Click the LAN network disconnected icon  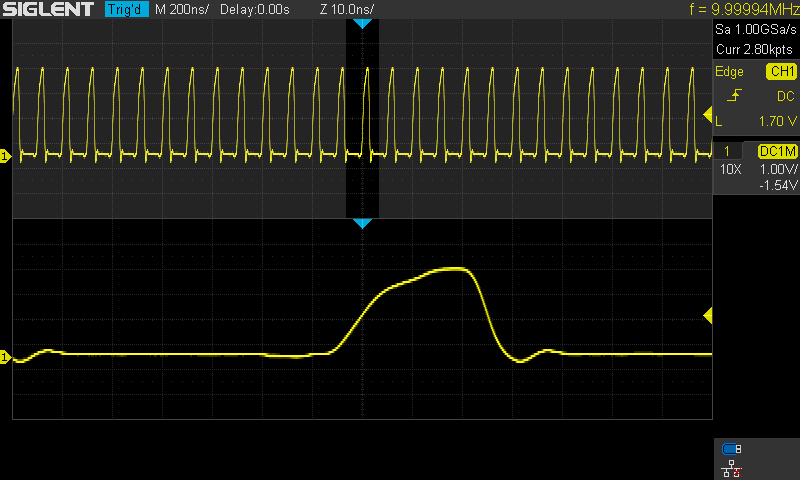pyautogui.click(x=732, y=468)
